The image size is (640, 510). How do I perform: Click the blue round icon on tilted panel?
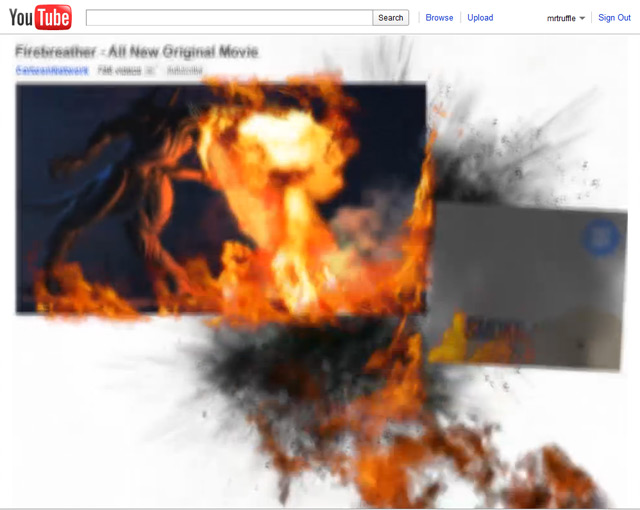[600, 237]
